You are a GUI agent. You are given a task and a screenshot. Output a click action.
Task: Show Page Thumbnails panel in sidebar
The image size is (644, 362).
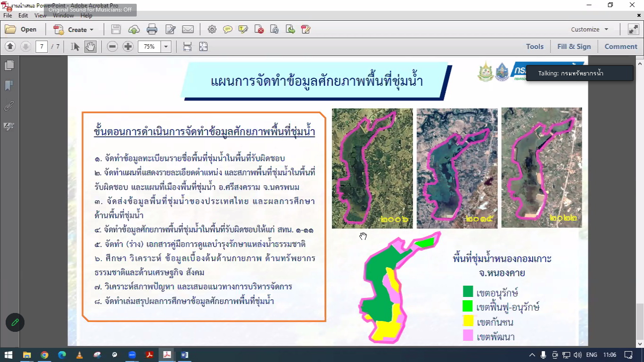9,65
